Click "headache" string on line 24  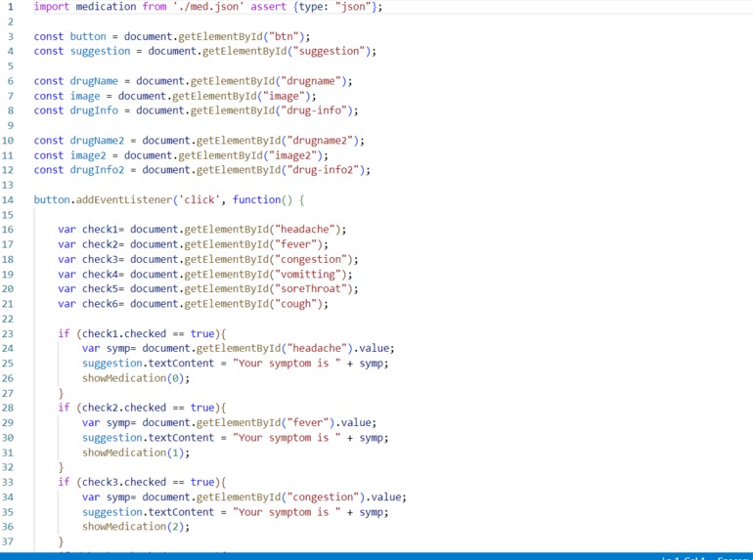coord(317,348)
